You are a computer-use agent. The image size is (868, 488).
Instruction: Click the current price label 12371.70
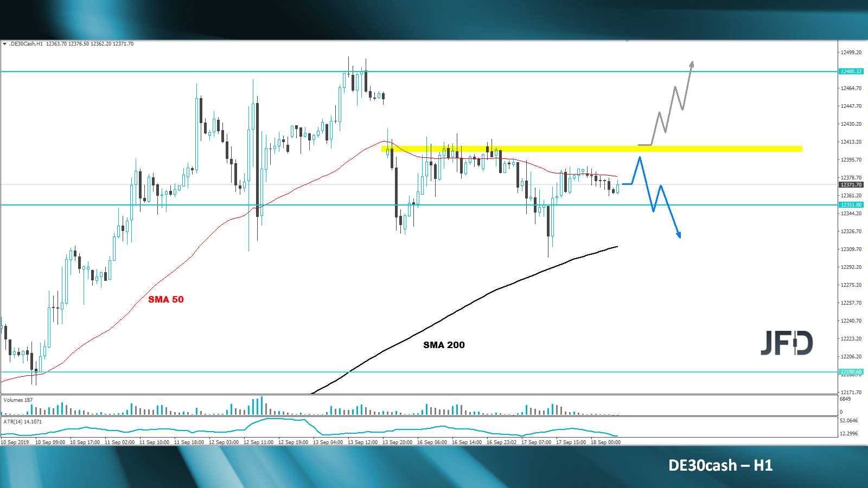[851, 185]
